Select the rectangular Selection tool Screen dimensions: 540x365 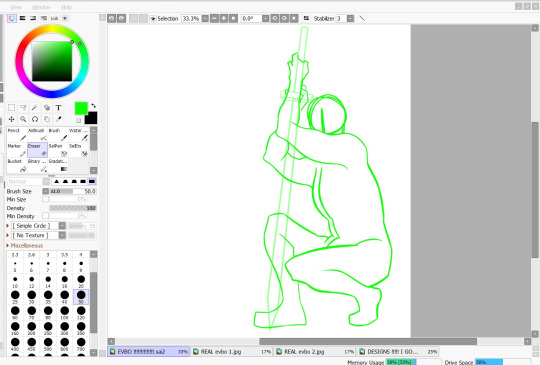pos(11,108)
